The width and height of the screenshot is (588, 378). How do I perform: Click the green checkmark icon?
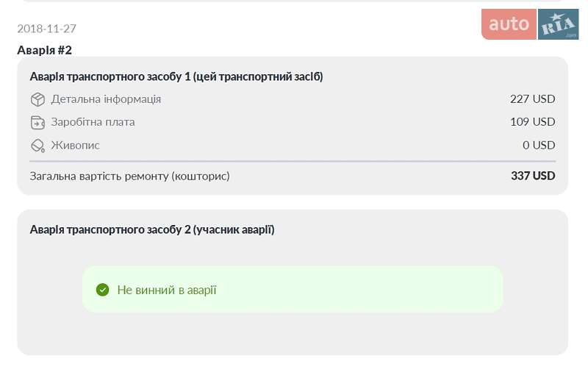tap(103, 290)
